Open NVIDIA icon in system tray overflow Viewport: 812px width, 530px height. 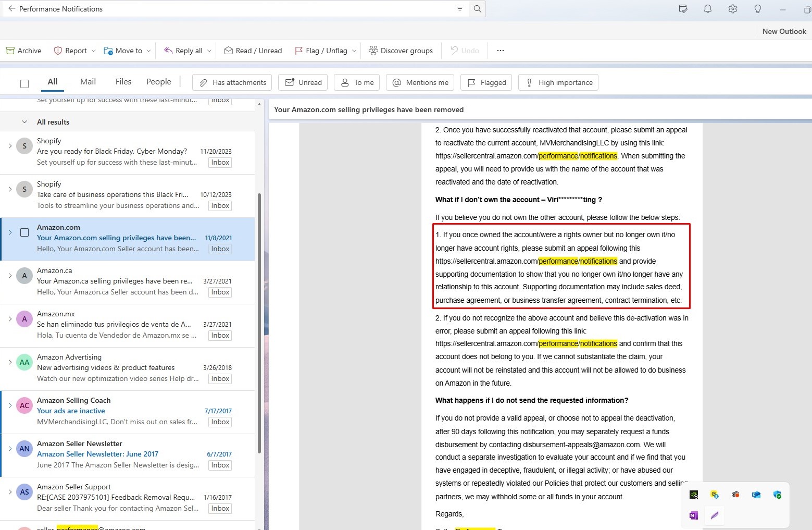point(694,495)
